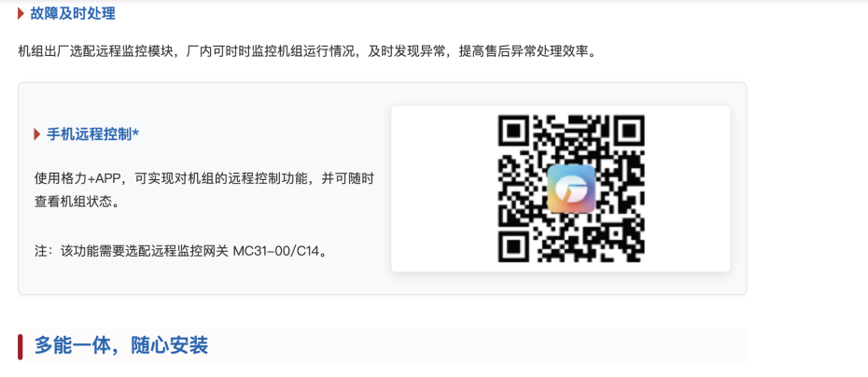Click the MC31-00/C14 gateway model text
The height and width of the screenshot is (377, 868).
[x=276, y=251]
